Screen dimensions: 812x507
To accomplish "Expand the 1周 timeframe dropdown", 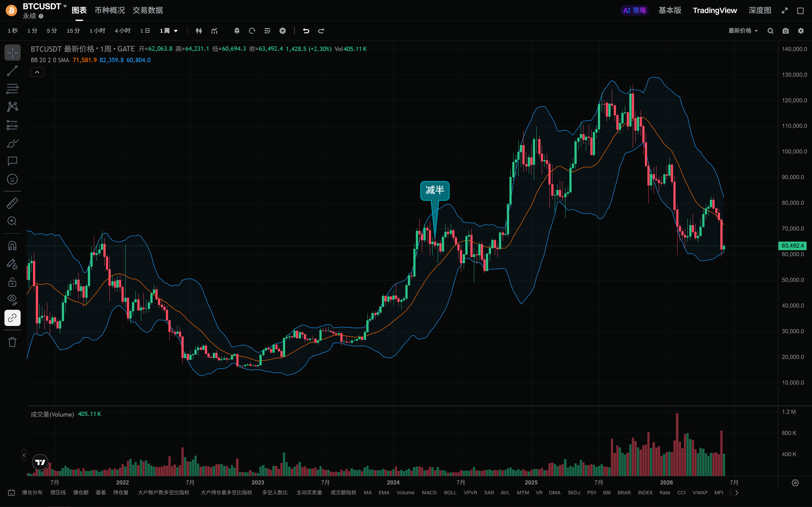I will (169, 31).
